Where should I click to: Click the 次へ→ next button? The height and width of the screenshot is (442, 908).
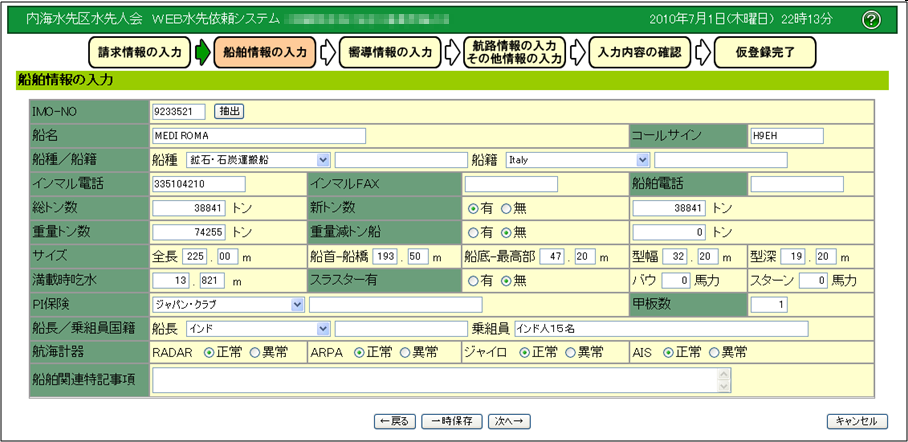coord(509,421)
